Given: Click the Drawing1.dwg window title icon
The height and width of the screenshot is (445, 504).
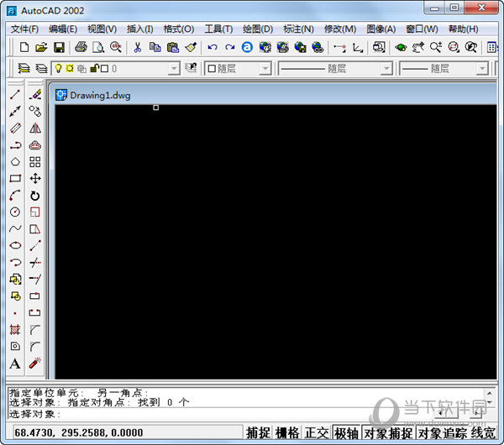Looking at the screenshot, I should pos(61,95).
